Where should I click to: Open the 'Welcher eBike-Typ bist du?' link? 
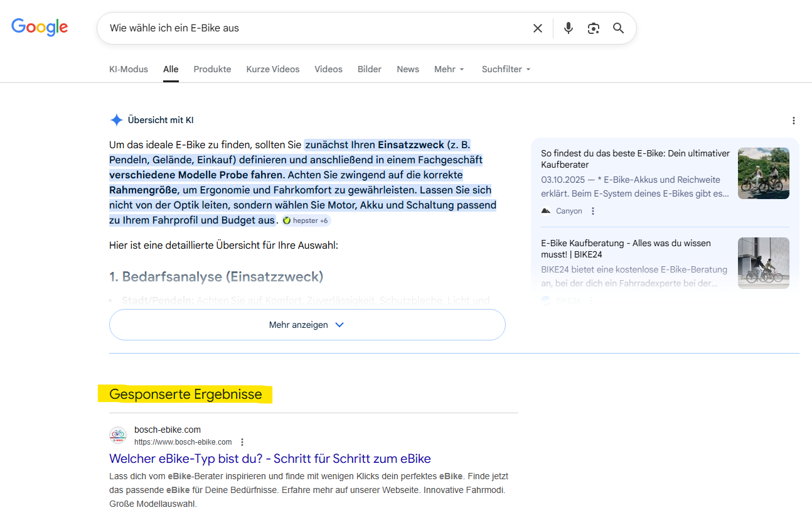pos(270,458)
